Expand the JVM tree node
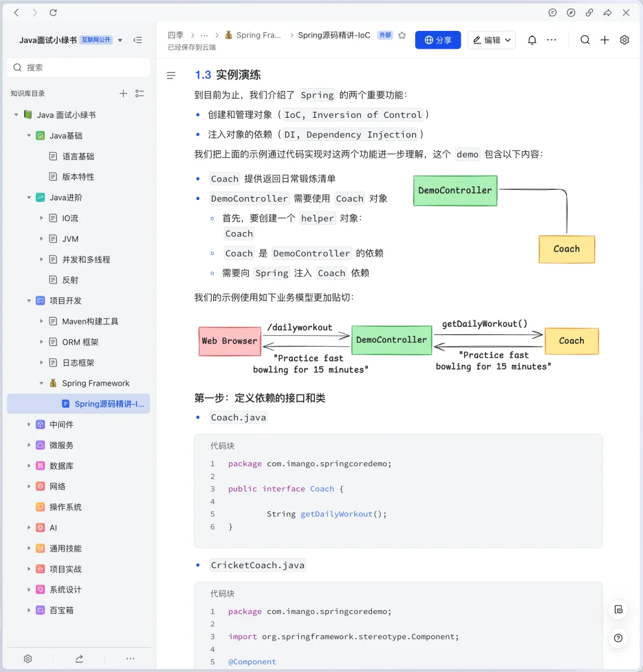The image size is (643, 672). click(x=41, y=239)
